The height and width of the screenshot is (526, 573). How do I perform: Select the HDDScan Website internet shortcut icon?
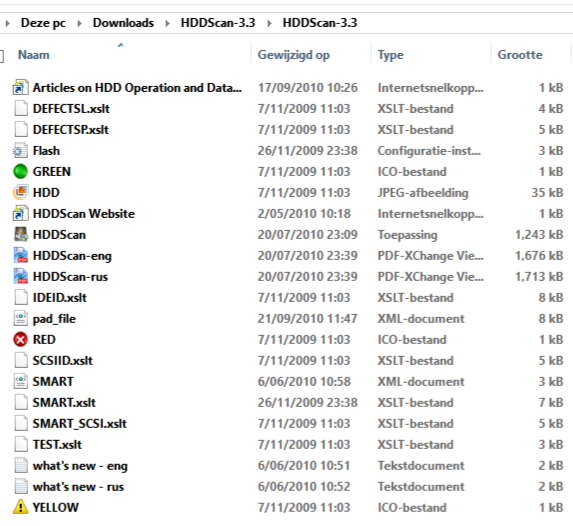pyautogui.click(x=20, y=213)
